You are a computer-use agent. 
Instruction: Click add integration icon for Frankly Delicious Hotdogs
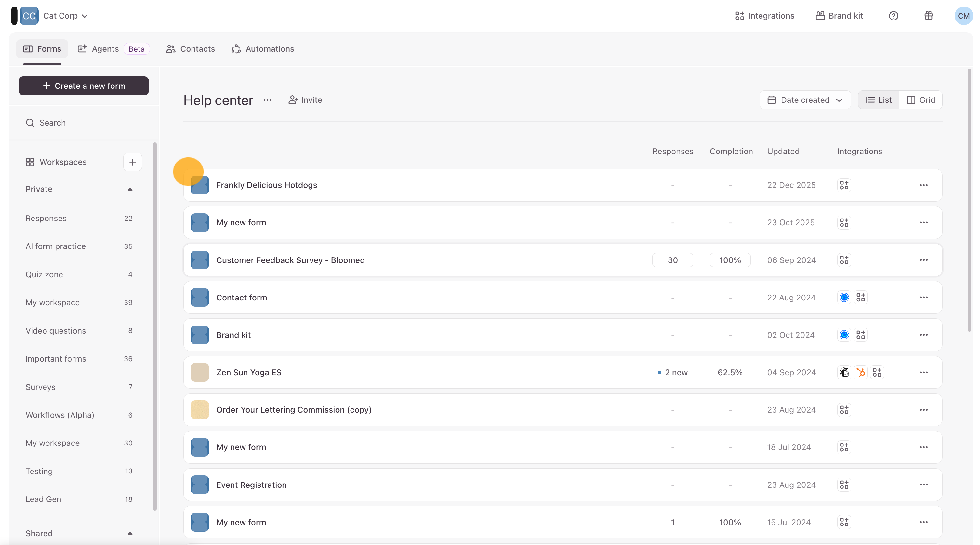pos(844,185)
